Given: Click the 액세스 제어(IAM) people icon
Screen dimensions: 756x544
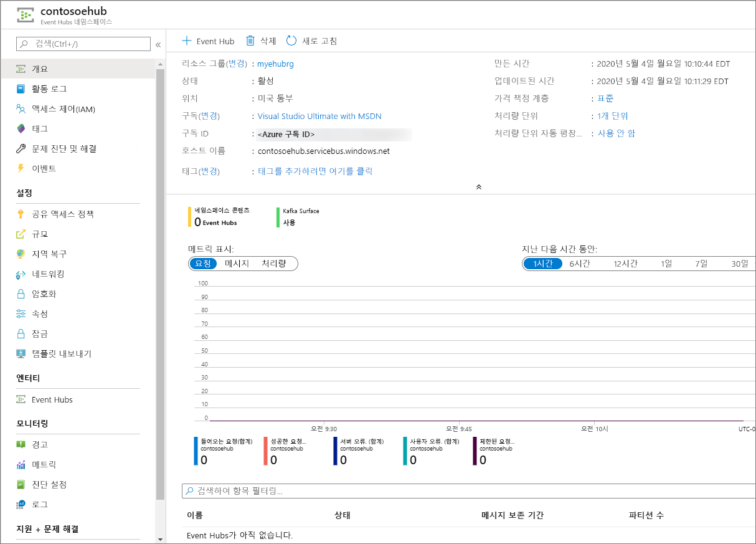Looking at the screenshot, I should click(21, 109).
